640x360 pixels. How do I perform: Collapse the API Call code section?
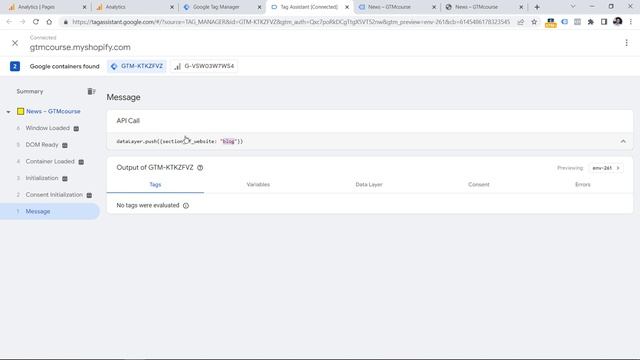pos(623,141)
